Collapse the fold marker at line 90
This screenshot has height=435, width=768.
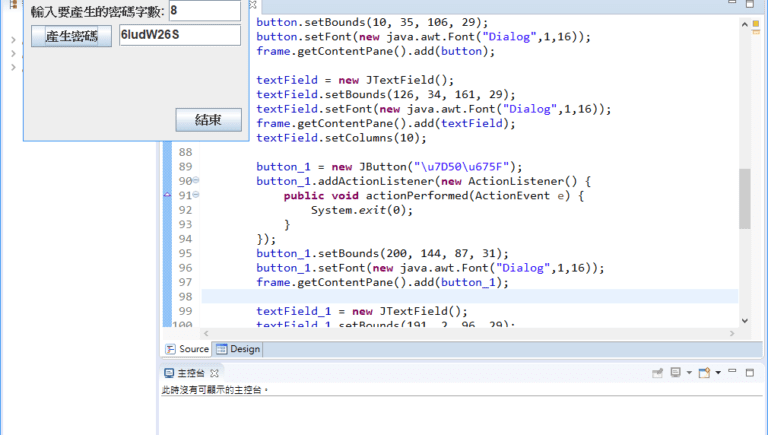pyautogui.click(x=196, y=181)
